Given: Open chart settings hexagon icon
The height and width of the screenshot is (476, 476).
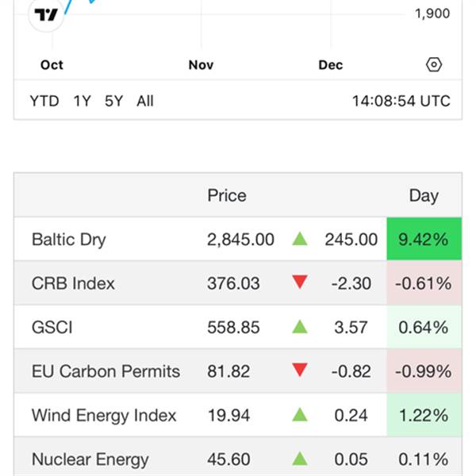Looking at the screenshot, I should (434, 65).
